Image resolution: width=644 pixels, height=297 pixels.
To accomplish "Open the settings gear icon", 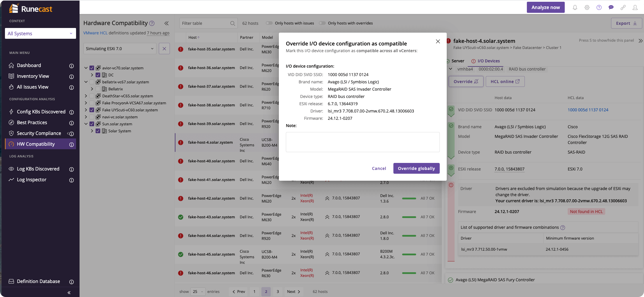I will (587, 8).
